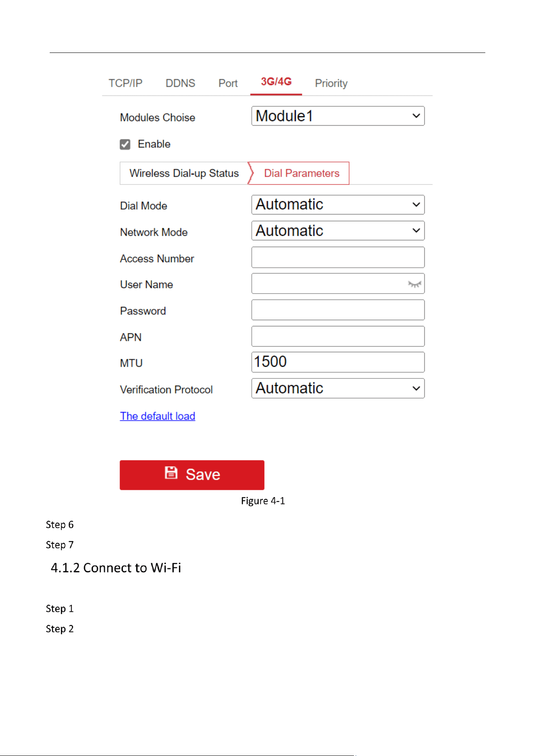Click the APN text box
This screenshot has height=756, width=535.
click(x=338, y=336)
